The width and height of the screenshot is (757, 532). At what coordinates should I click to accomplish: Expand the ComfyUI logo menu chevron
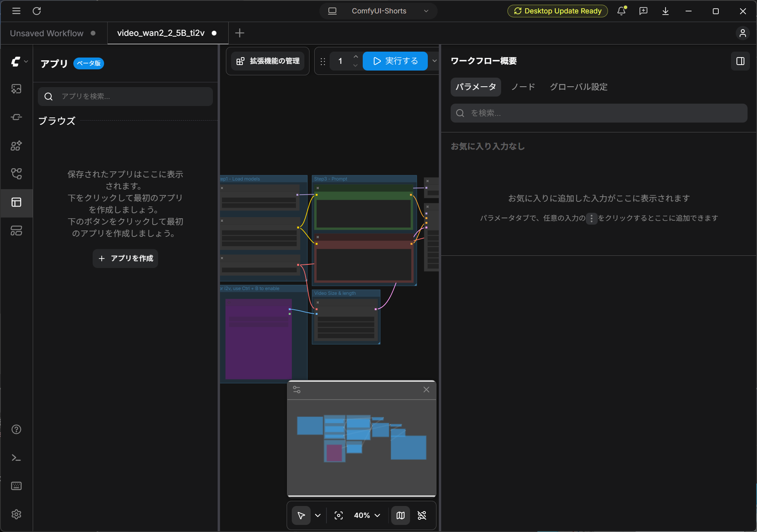[26, 61]
